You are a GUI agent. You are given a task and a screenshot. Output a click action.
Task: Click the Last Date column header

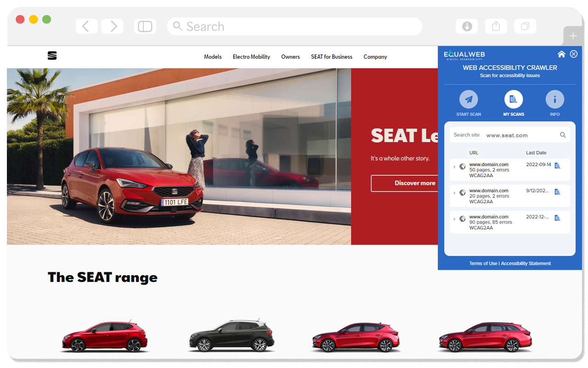536,153
